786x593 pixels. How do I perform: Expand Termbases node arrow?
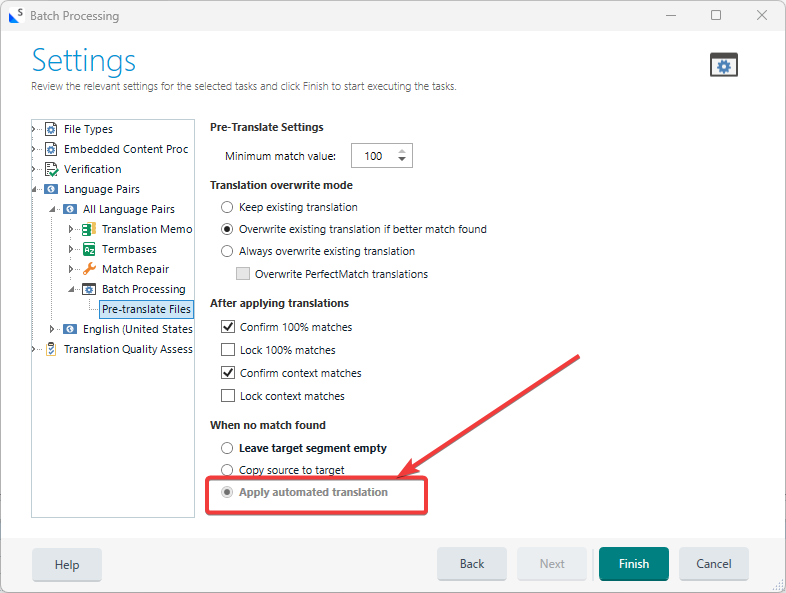pos(71,249)
